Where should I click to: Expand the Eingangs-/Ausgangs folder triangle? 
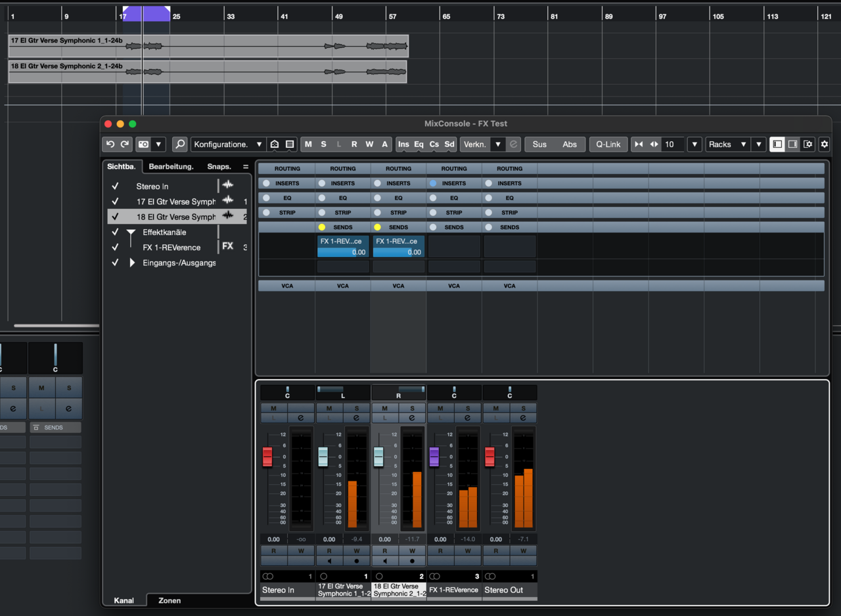[132, 263]
